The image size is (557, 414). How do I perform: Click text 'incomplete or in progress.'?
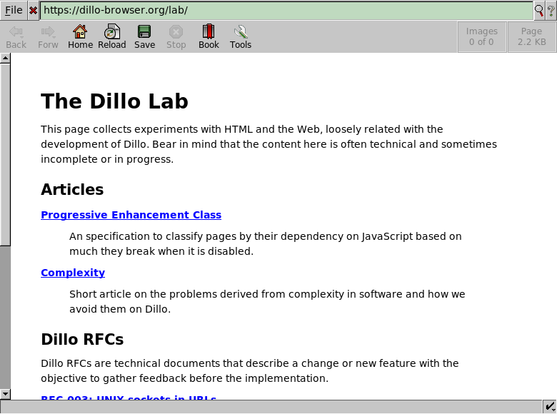click(107, 159)
